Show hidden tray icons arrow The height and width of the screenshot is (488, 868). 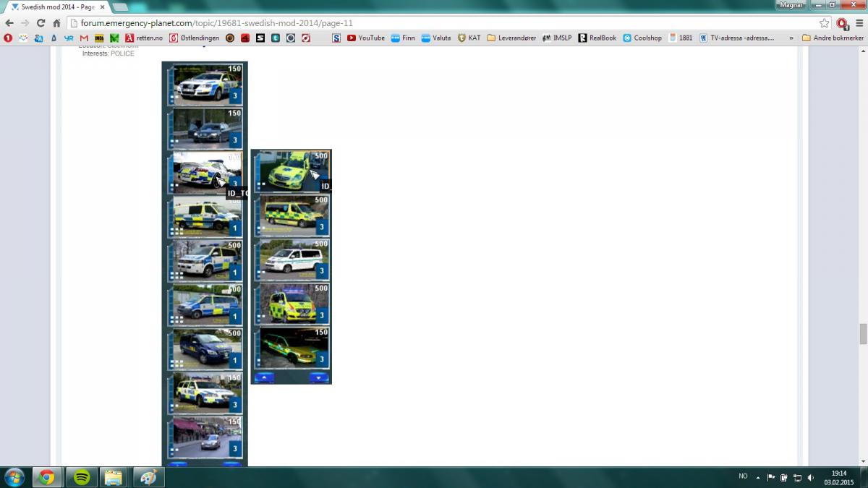point(758,477)
